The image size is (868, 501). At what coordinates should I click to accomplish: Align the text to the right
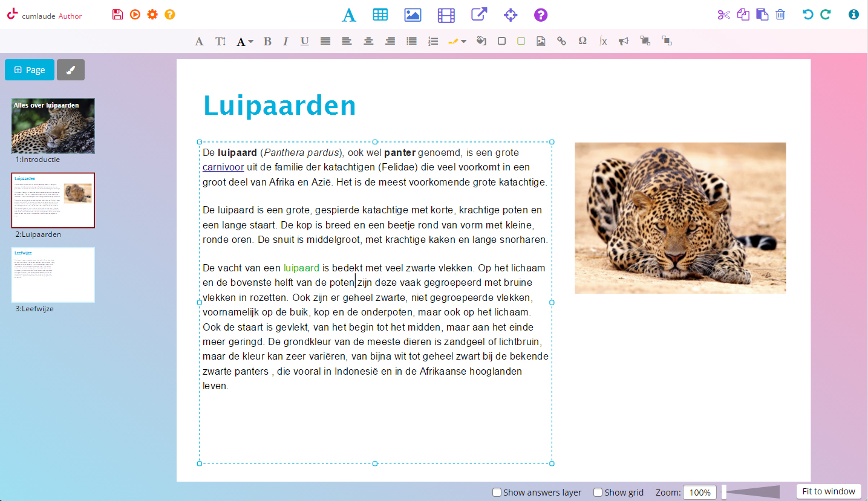coord(390,41)
